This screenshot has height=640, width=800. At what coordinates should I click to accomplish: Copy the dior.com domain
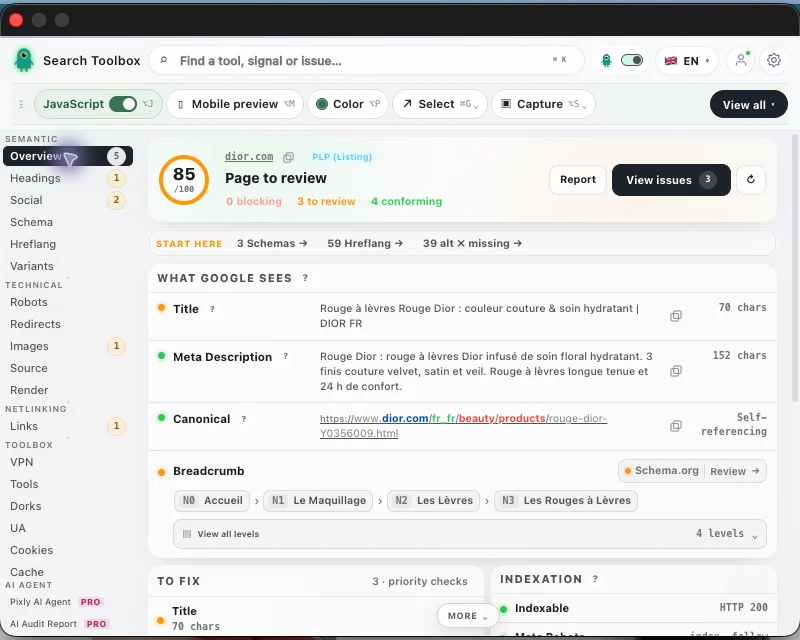(288, 157)
